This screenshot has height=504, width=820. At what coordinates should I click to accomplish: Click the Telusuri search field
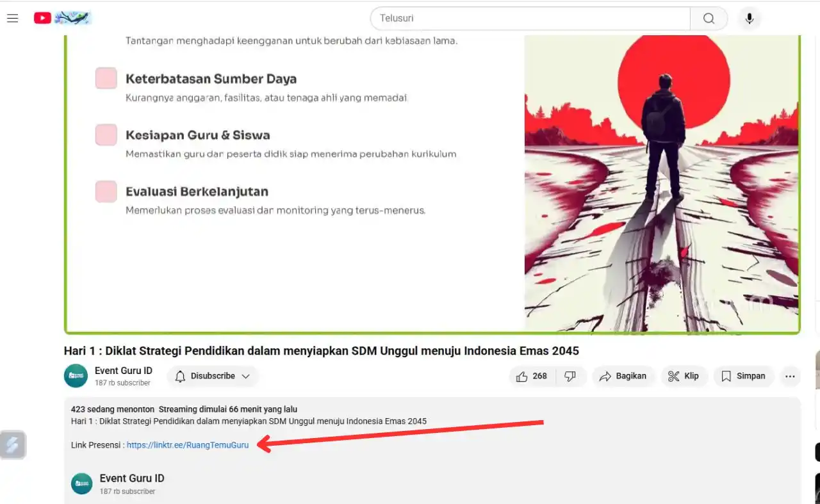530,18
